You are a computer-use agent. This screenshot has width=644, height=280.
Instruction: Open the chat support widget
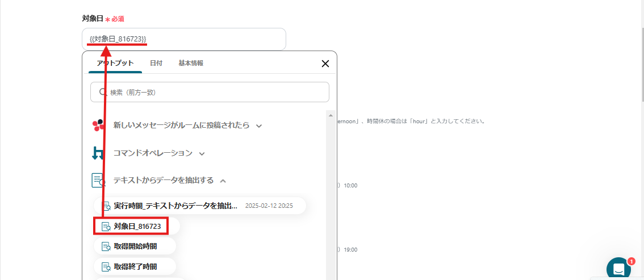click(x=618, y=269)
